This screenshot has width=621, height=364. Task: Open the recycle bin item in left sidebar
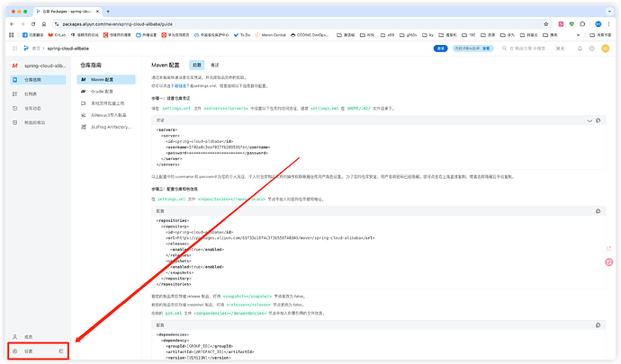click(x=38, y=122)
